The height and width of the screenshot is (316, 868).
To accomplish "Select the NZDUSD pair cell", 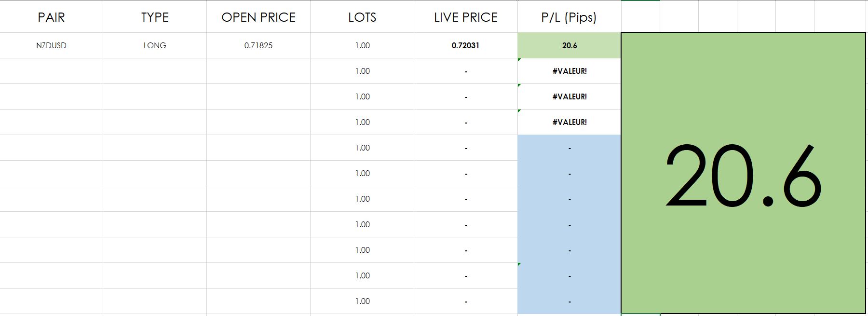I will pos(51,45).
